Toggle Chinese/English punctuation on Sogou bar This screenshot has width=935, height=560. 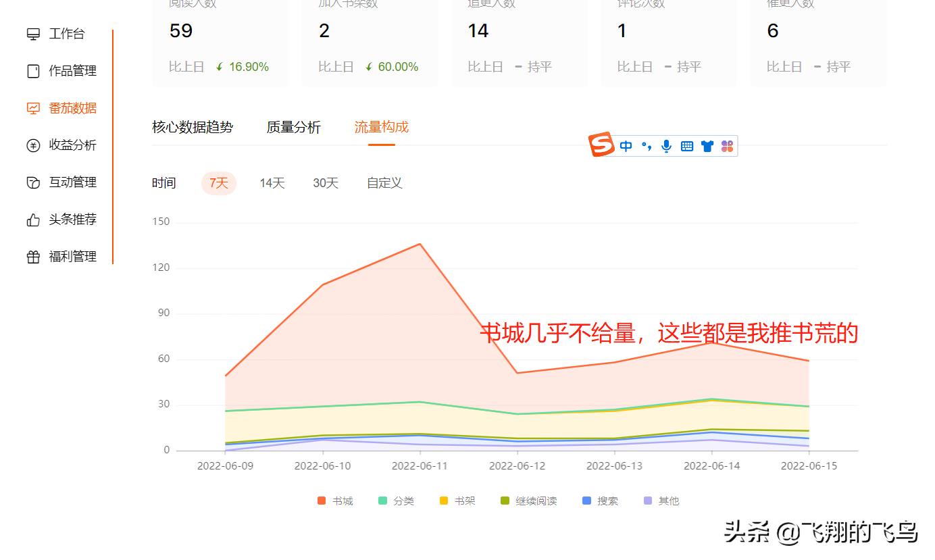[x=647, y=145]
